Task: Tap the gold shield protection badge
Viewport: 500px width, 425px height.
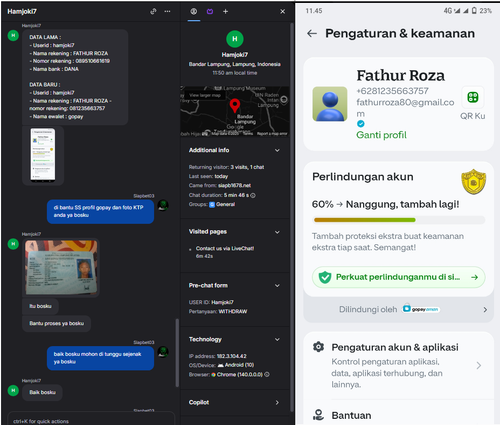Action: click(473, 181)
